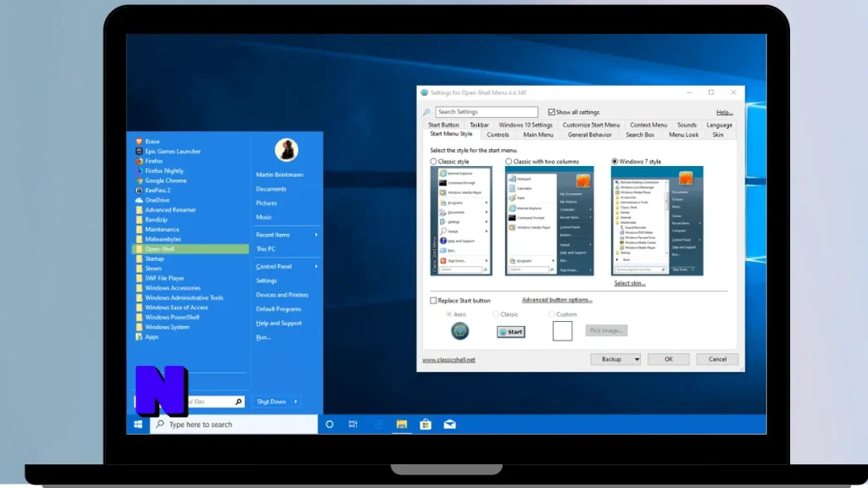Click the Malwarebytes folder icon

coord(139,239)
